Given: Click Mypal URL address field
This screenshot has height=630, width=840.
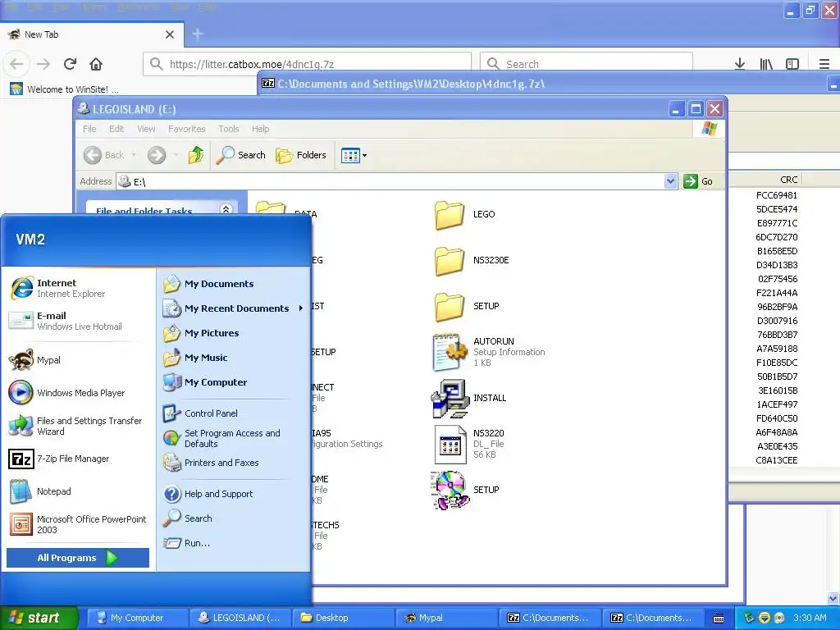Looking at the screenshot, I should coord(307,64).
